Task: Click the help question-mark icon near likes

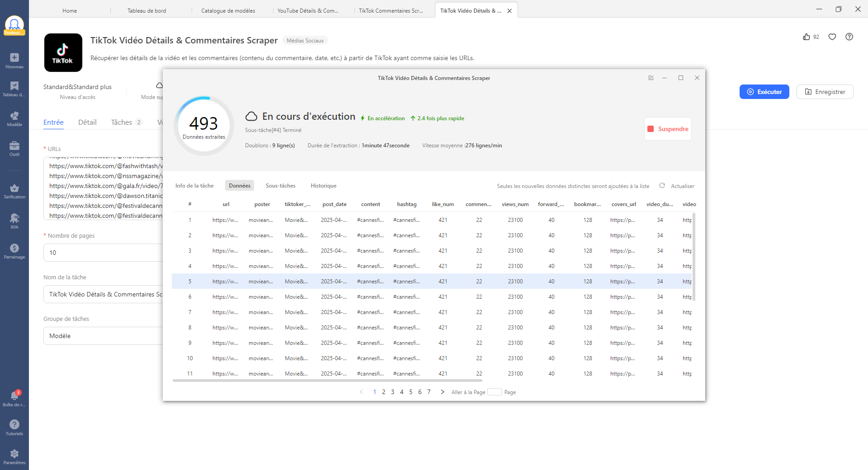Action: (x=849, y=37)
